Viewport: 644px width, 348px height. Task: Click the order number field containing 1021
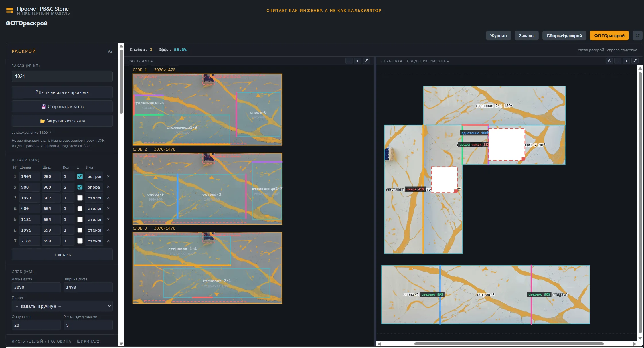pyautogui.click(x=62, y=76)
